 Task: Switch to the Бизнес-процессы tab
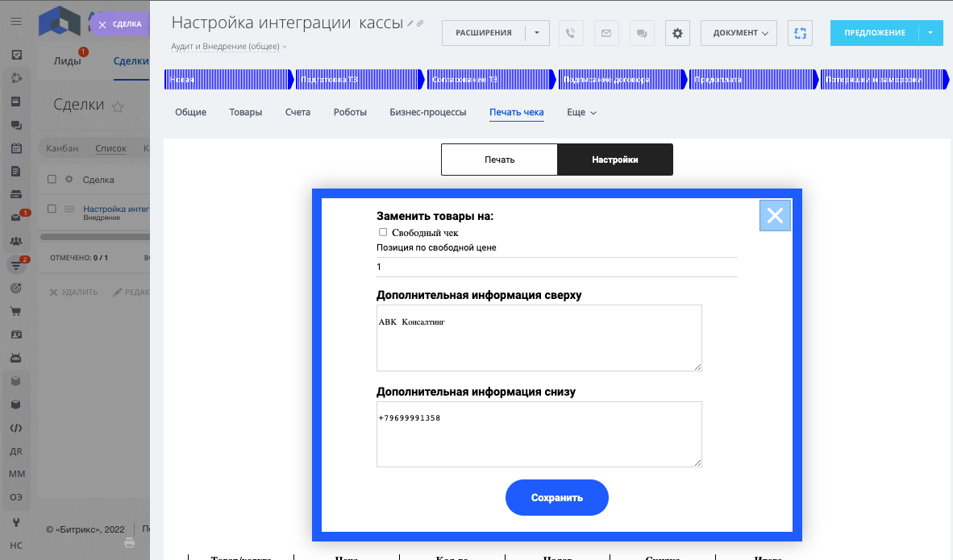428,112
